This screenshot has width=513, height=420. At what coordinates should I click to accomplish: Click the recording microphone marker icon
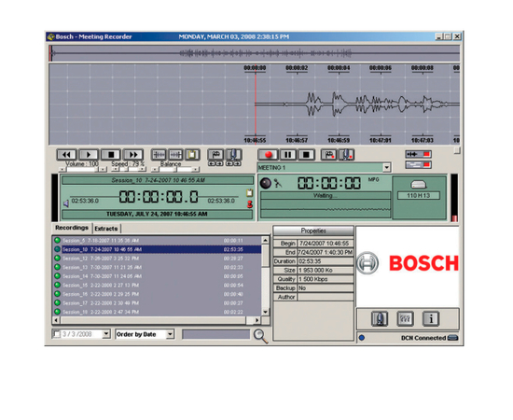[x=346, y=155]
